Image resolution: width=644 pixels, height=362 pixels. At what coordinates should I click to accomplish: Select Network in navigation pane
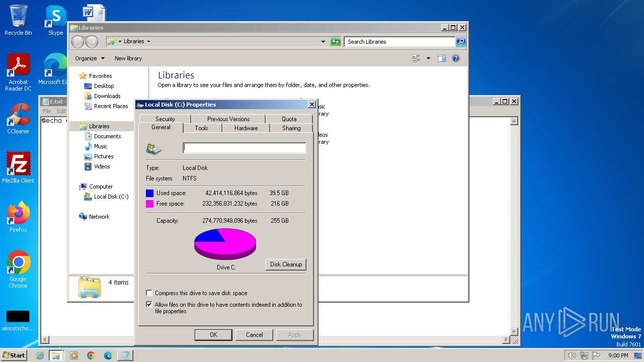point(99,217)
